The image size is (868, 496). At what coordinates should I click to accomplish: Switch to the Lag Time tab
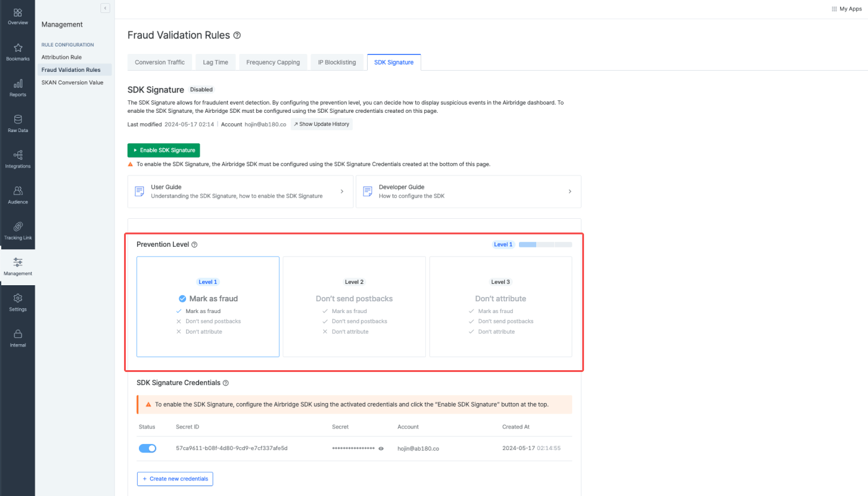(x=216, y=62)
